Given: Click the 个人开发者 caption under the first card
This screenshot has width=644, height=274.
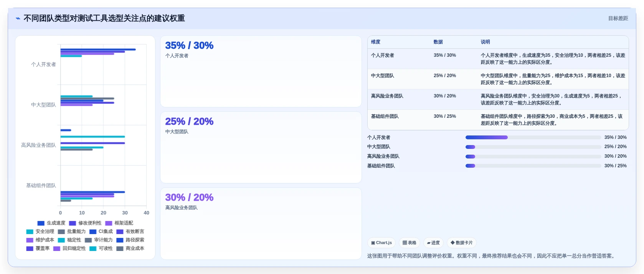Looking at the screenshot, I should coord(177,56).
